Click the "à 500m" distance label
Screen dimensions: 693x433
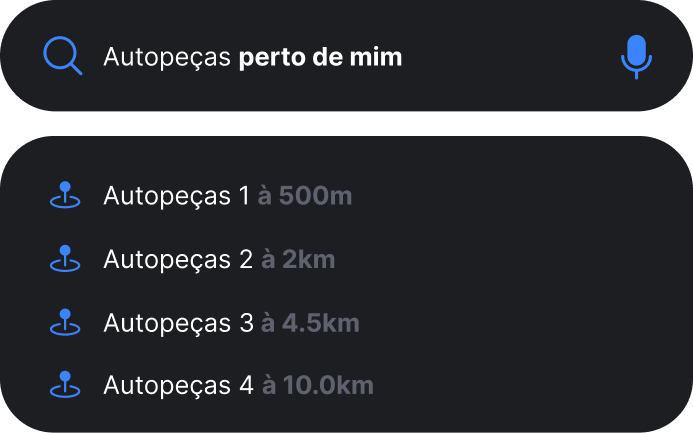tap(305, 196)
